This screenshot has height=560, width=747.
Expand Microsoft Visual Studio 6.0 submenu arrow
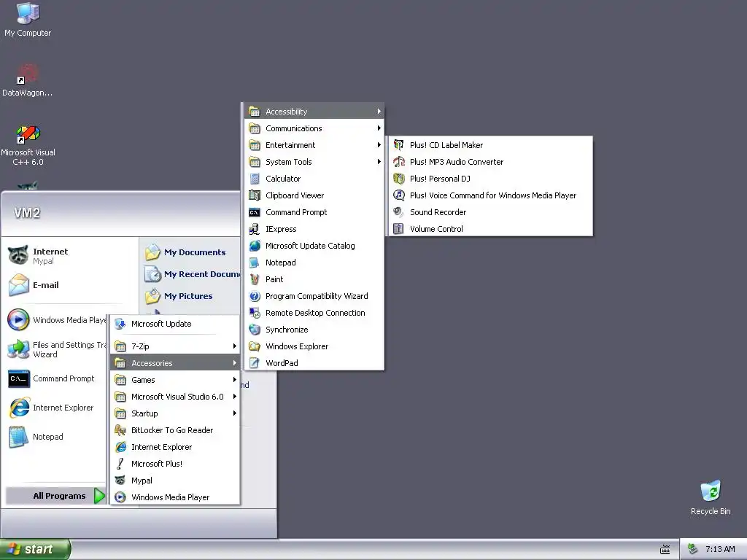[234, 396]
